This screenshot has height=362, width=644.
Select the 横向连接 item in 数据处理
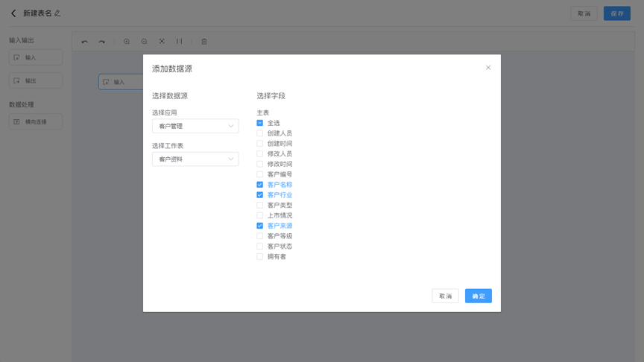pos(36,121)
